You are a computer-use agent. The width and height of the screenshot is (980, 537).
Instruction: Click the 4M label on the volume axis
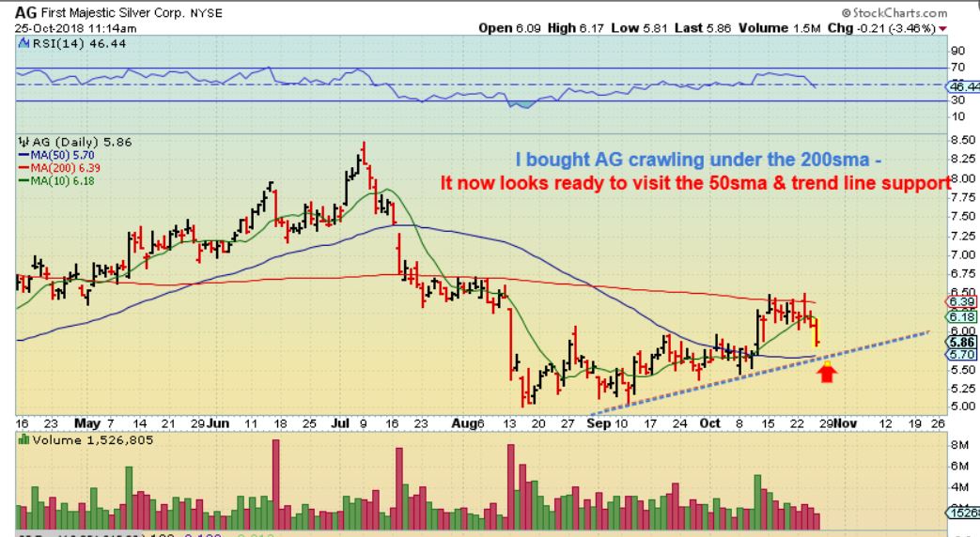959,486
